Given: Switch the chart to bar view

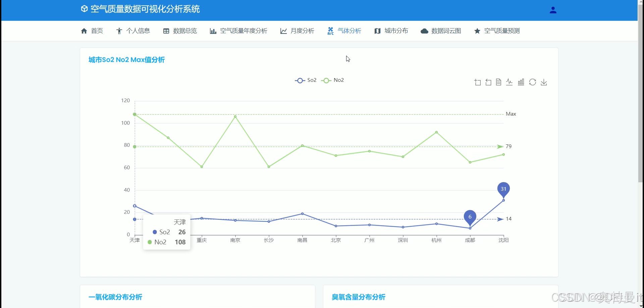Looking at the screenshot, I should [521, 82].
